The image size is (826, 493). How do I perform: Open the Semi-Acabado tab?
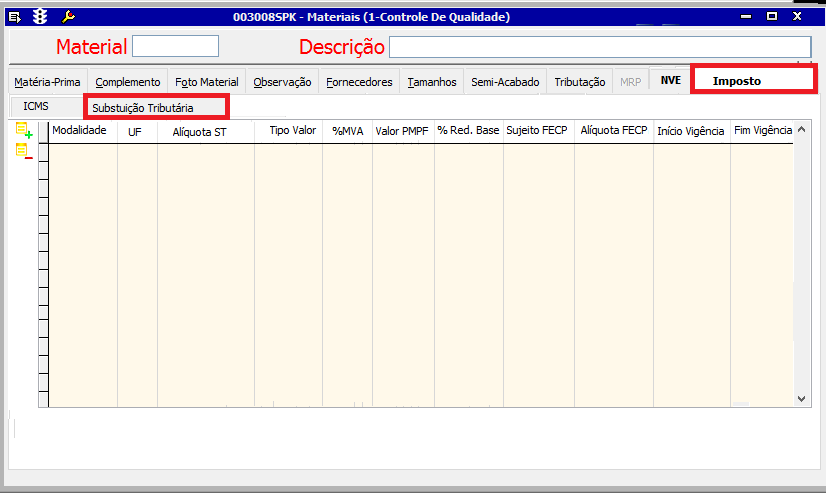[x=505, y=82]
